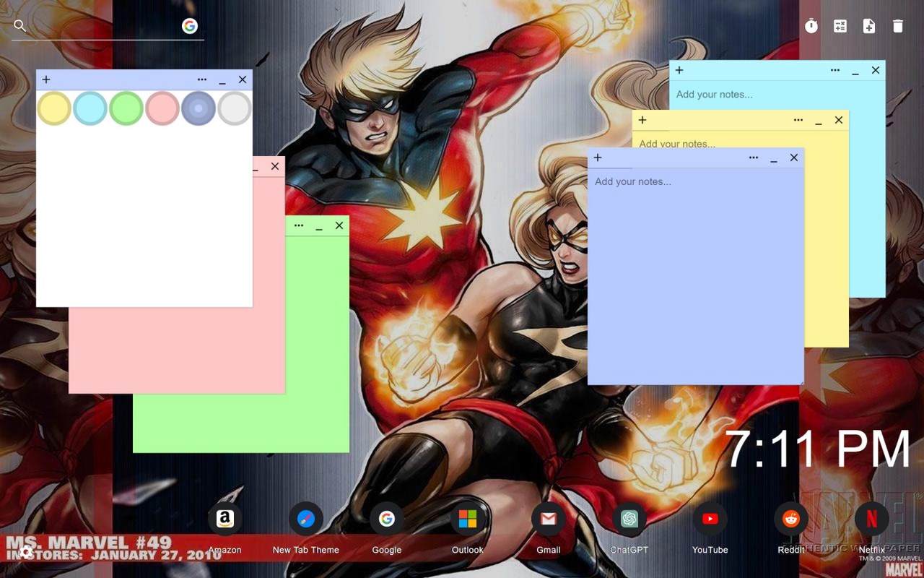924x578 pixels.
Task: Pick the light blue color swatch
Action: click(x=90, y=108)
